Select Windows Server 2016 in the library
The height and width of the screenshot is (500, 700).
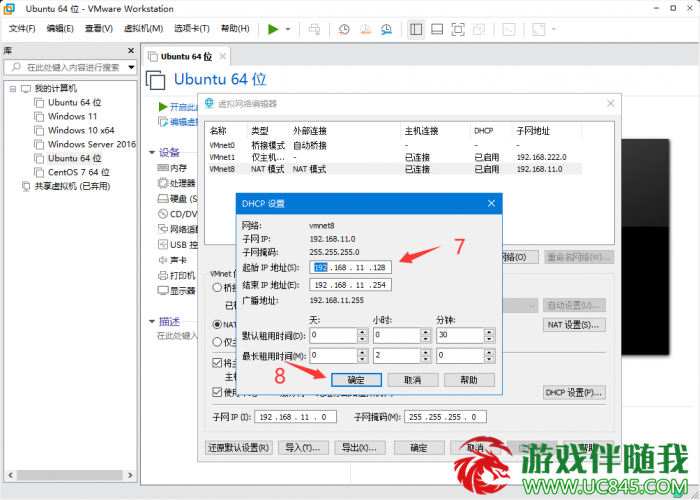92,144
